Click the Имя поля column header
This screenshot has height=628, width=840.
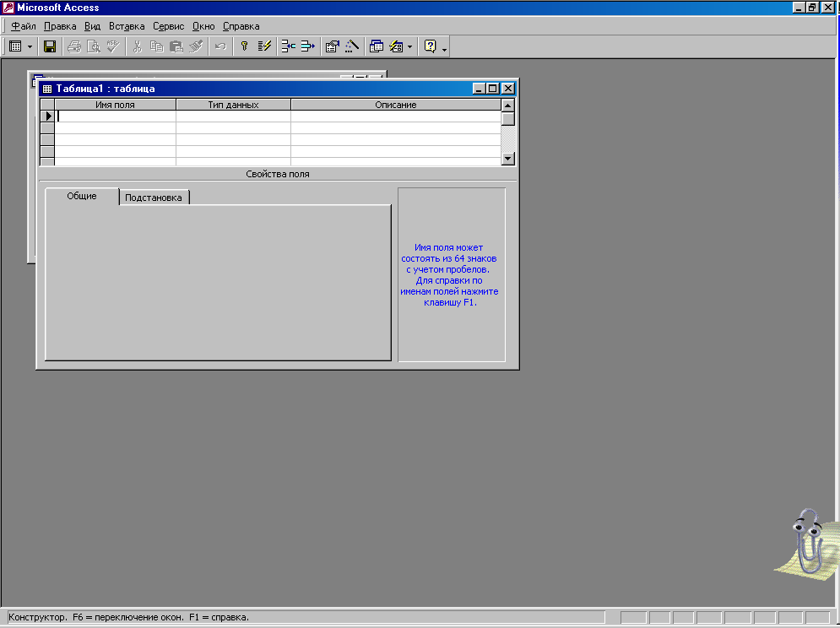(x=115, y=105)
